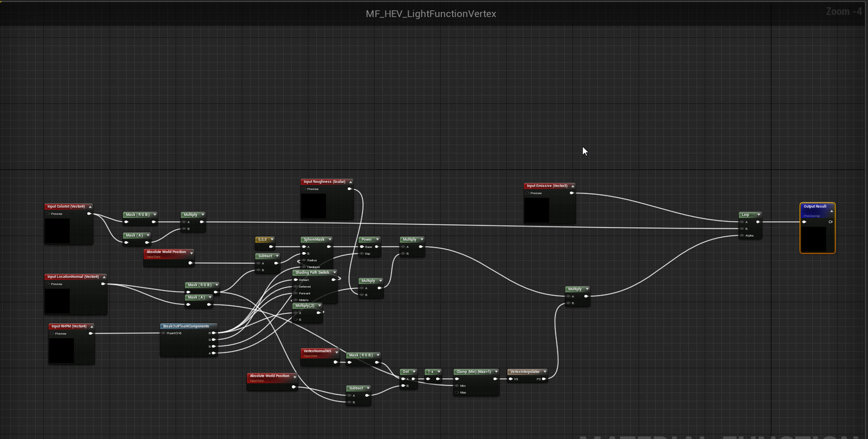The width and height of the screenshot is (868, 439).
Task: Expand the VertexInterpolator node arrow
Action: coord(544,372)
